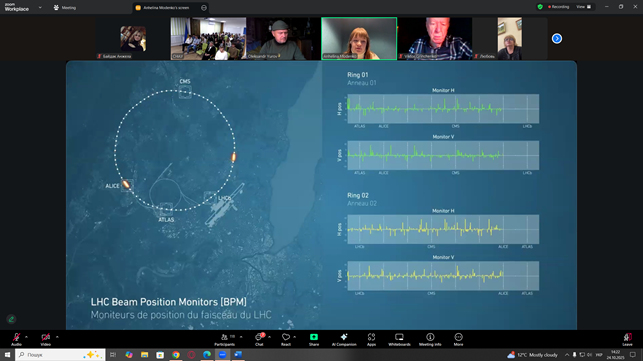Viewport: 643px width, 361px height.
Task: Click the Ring 01 heading
Action: [358, 75]
